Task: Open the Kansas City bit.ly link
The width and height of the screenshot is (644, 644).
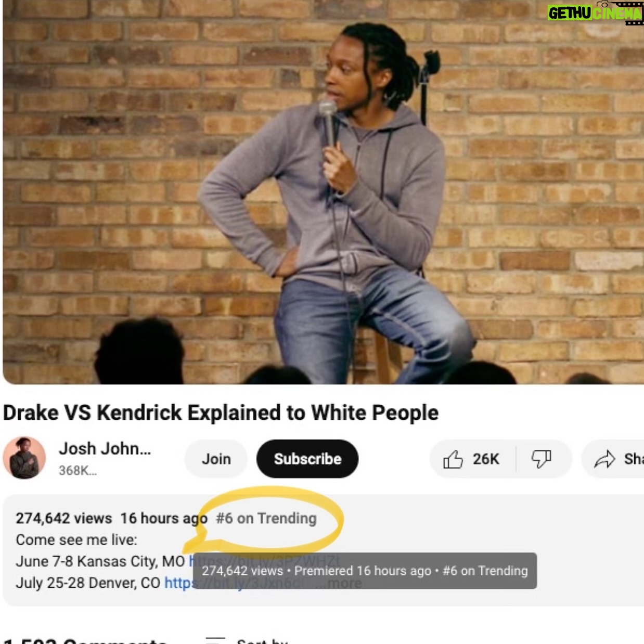Action: [264, 561]
